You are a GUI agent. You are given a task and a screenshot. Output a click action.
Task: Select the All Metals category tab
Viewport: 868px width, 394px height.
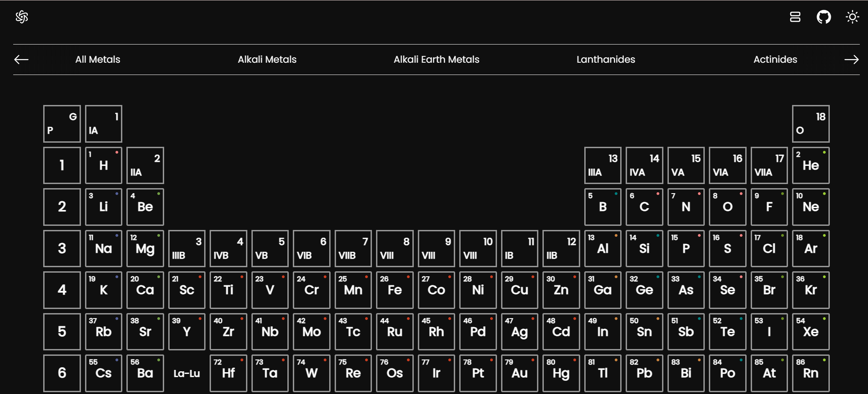(x=98, y=60)
